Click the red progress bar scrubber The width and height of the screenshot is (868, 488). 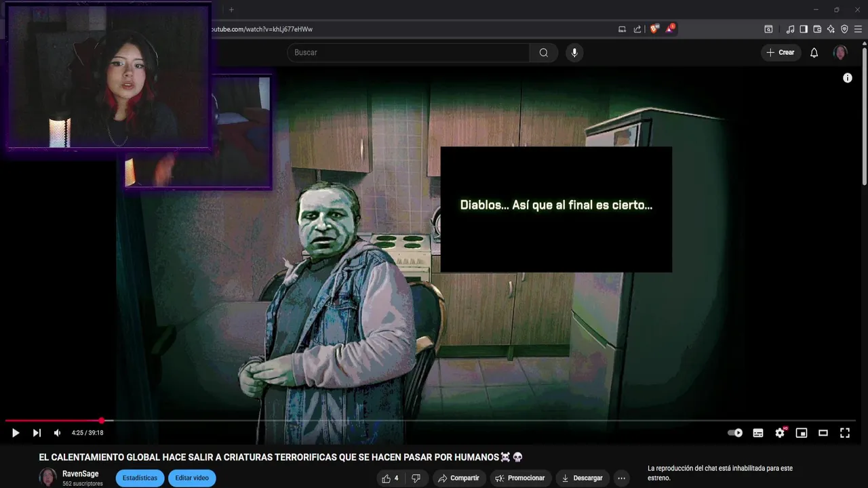[102, 421]
